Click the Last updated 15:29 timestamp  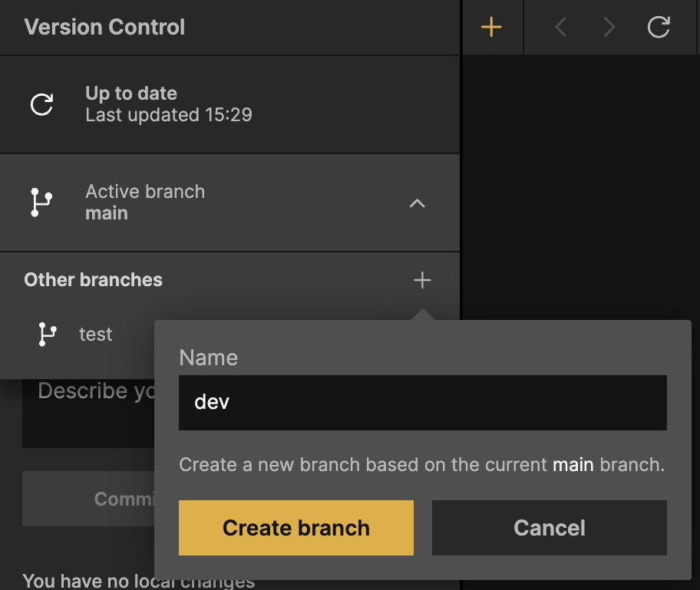[x=169, y=116]
